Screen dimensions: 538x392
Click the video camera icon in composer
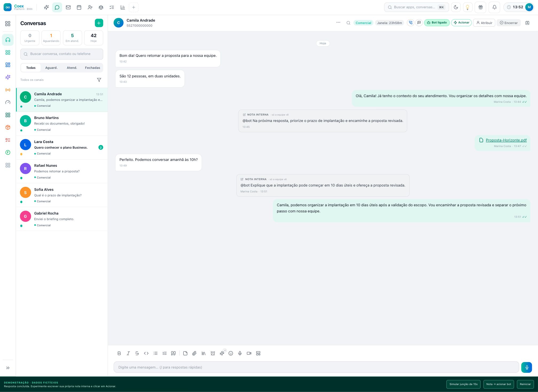tap(249, 353)
